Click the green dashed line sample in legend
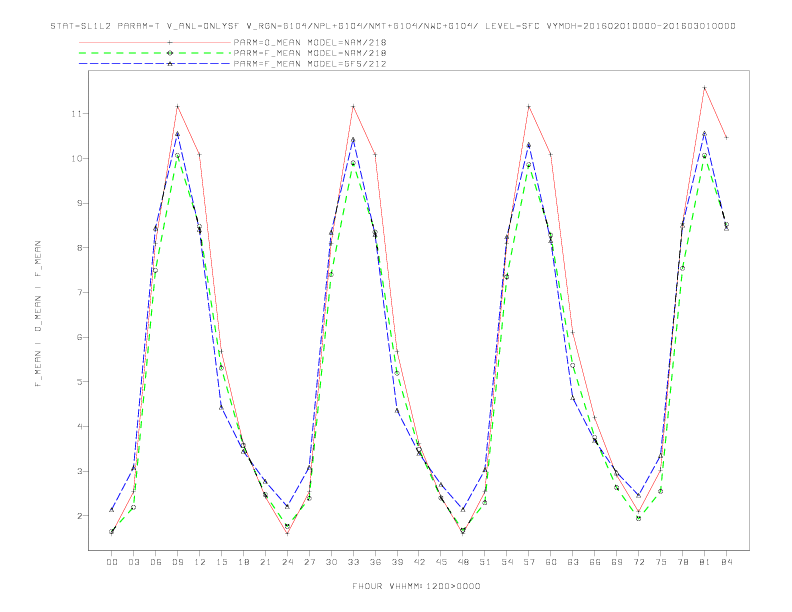 [155, 53]
